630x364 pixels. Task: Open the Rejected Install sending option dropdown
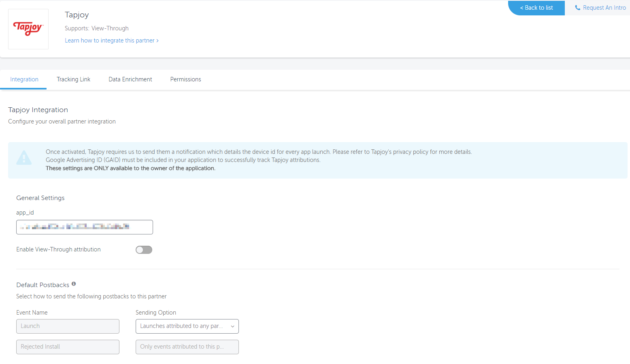(187, 347)
